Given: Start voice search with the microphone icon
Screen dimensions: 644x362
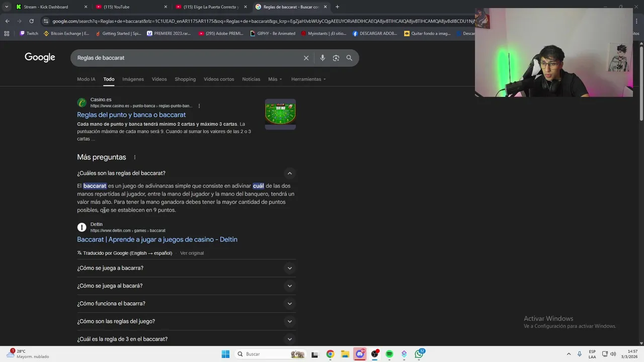Looking at the screenshot, I should 323,58.
